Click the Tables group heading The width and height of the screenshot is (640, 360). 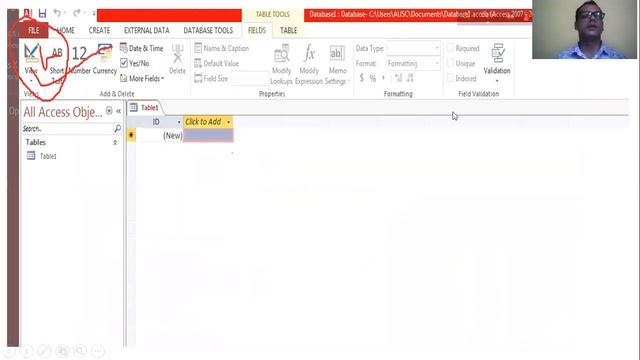(x=36, y=142)
